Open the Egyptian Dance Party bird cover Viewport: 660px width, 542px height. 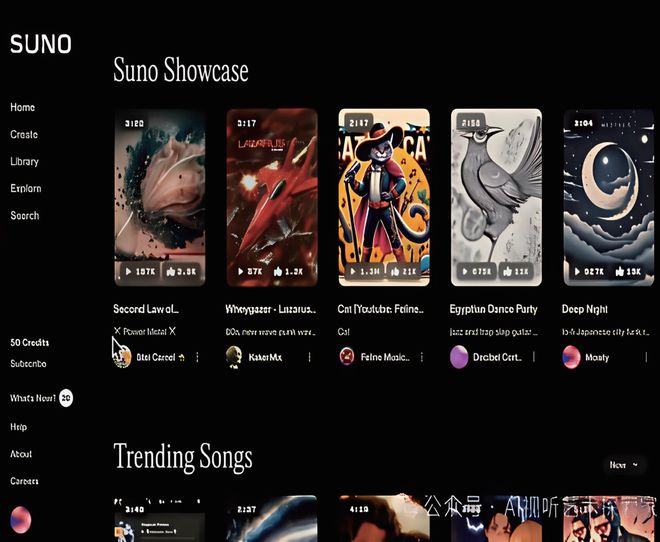click(496, 197)
